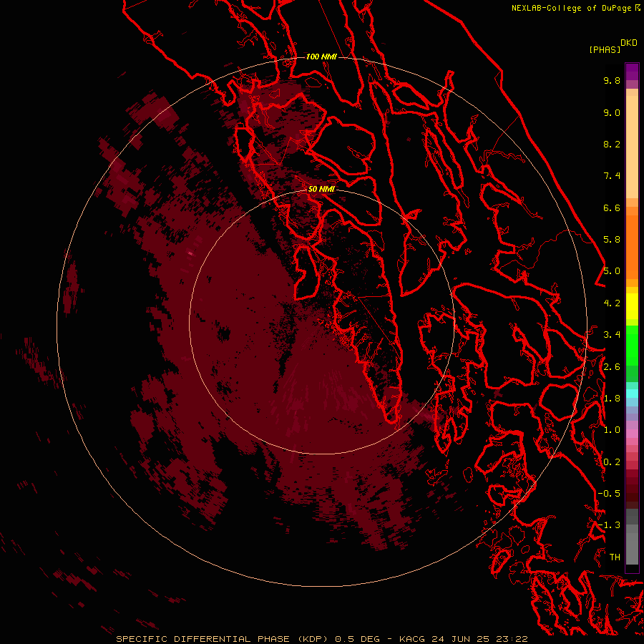The image size is (644, 644).
Task: Click the TH threshold label on scale
Action: click(x=615, y=557)
